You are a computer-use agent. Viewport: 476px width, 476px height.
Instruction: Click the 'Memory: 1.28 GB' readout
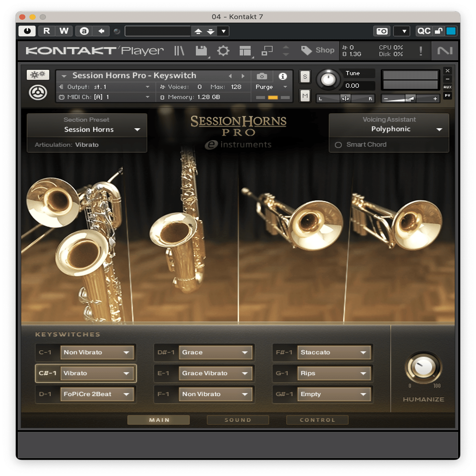190,97
